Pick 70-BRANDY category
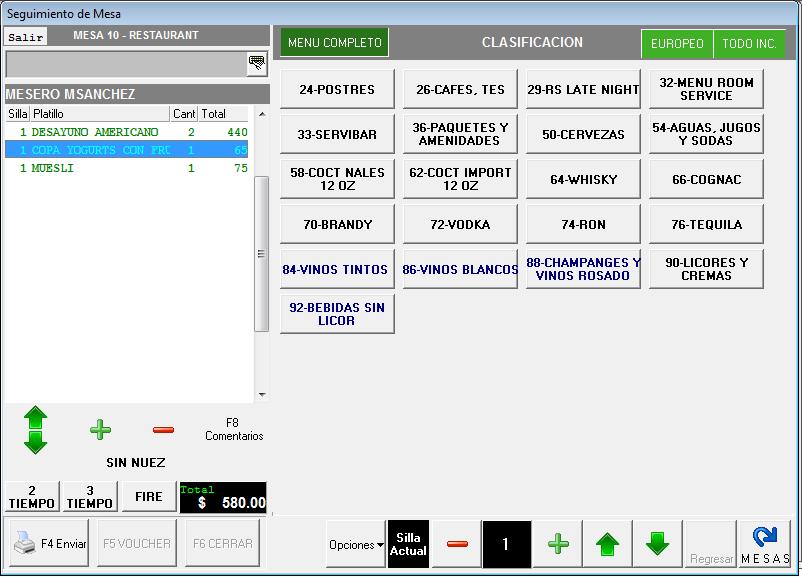802x577 pixels. point(337,225)
